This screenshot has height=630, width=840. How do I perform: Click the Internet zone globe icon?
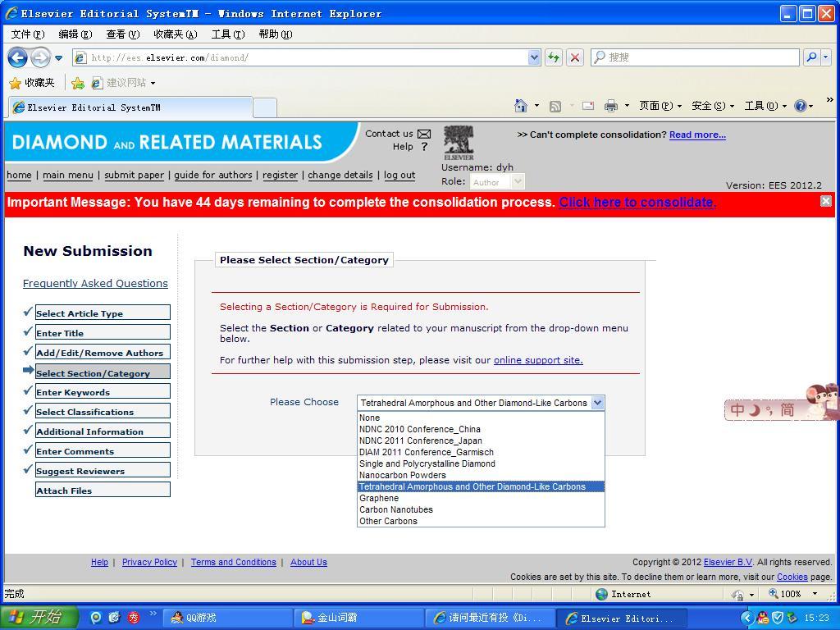coord(601,594)
